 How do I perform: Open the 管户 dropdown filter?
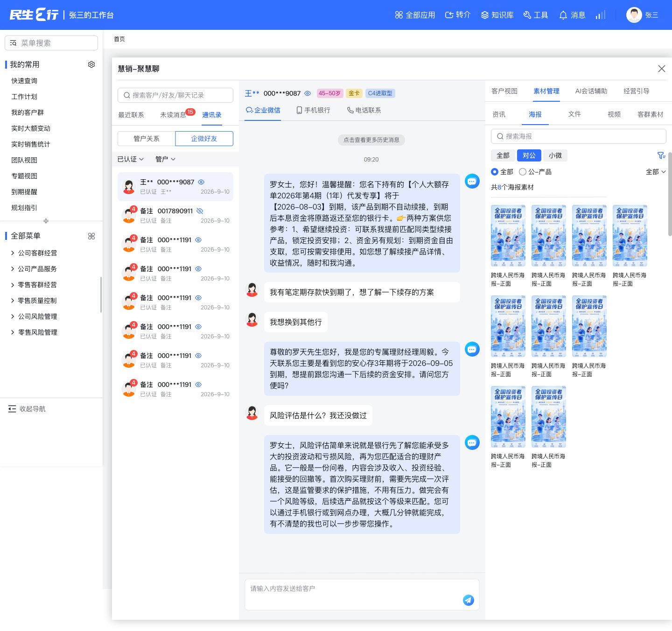pyautogui.click(x=166, y=159)
